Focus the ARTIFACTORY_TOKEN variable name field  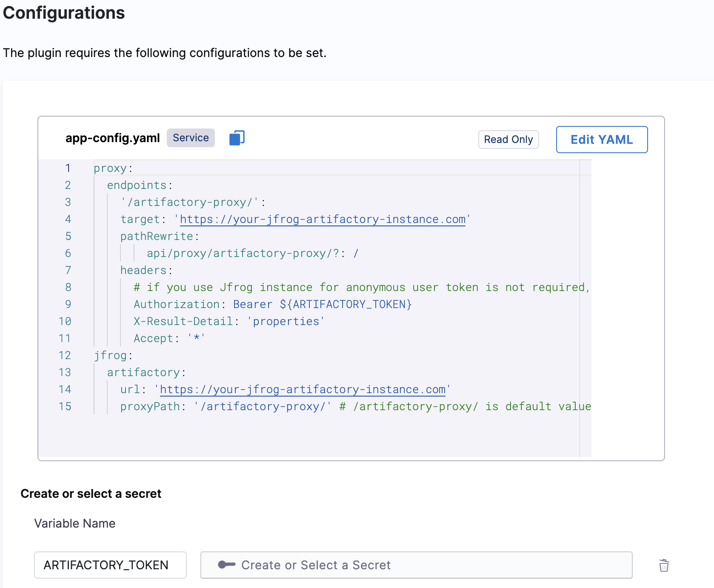click(110, 565)
